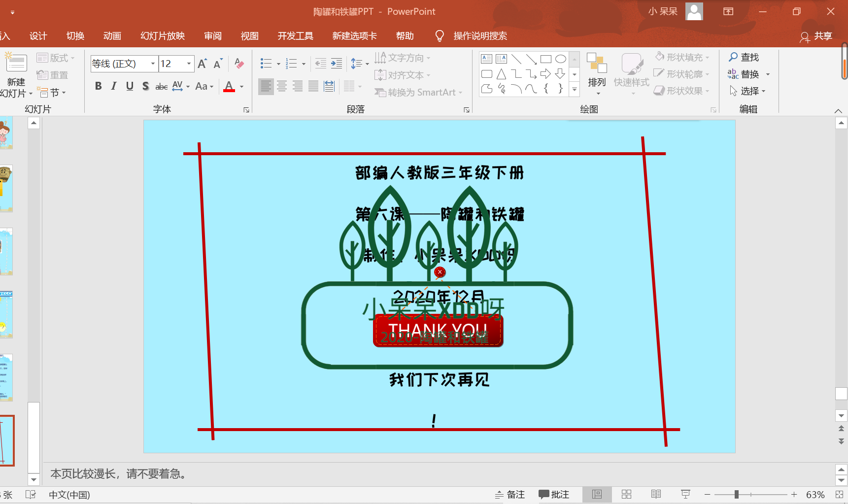Click user account avatar icon

point(694,11)
